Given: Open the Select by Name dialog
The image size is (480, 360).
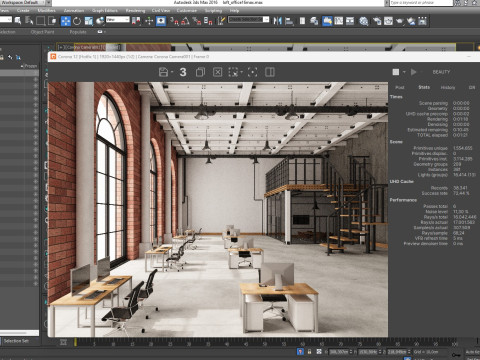Looking at the screenshot, I should [29, 21].
